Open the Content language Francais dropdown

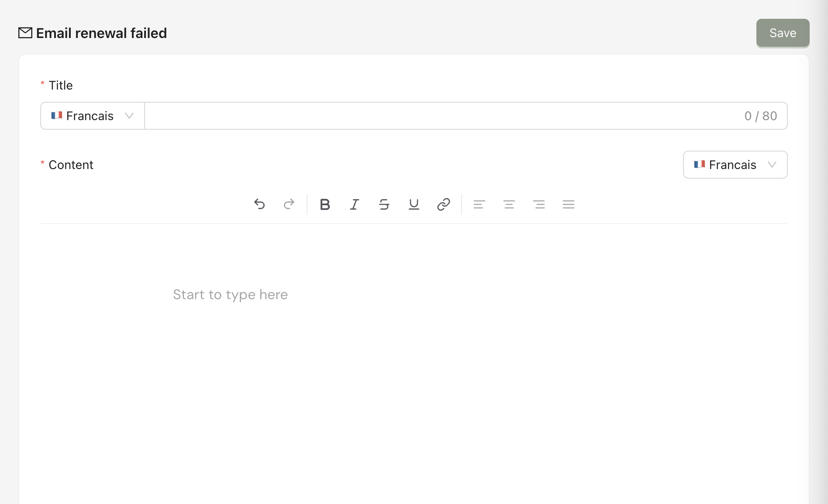click(732, 165)
